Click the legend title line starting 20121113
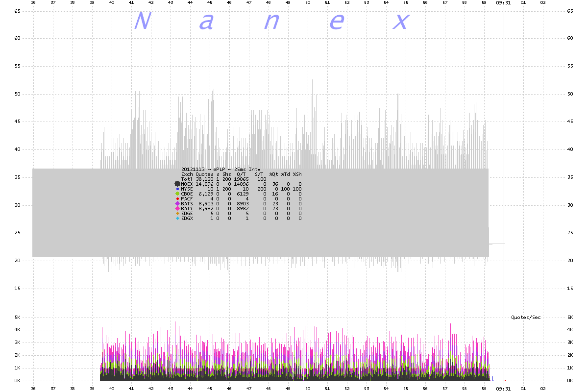This screenshot has width=588, height=392. tap(221, 169)
